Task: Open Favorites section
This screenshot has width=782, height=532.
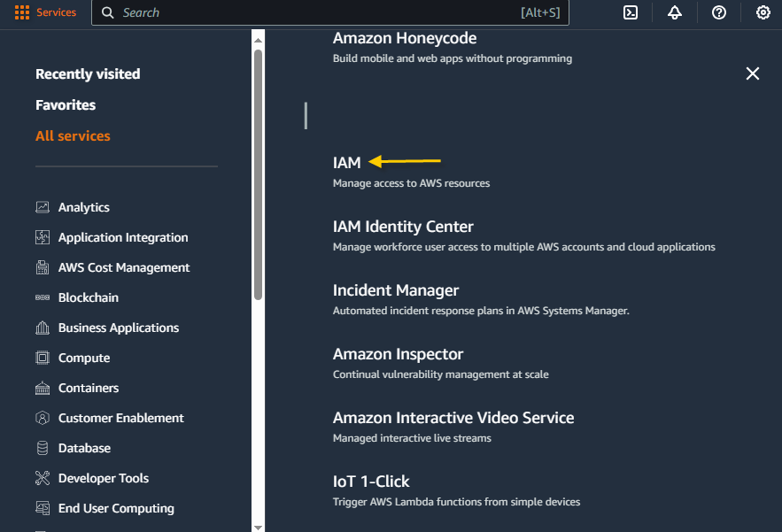Action: coord(66,104)
